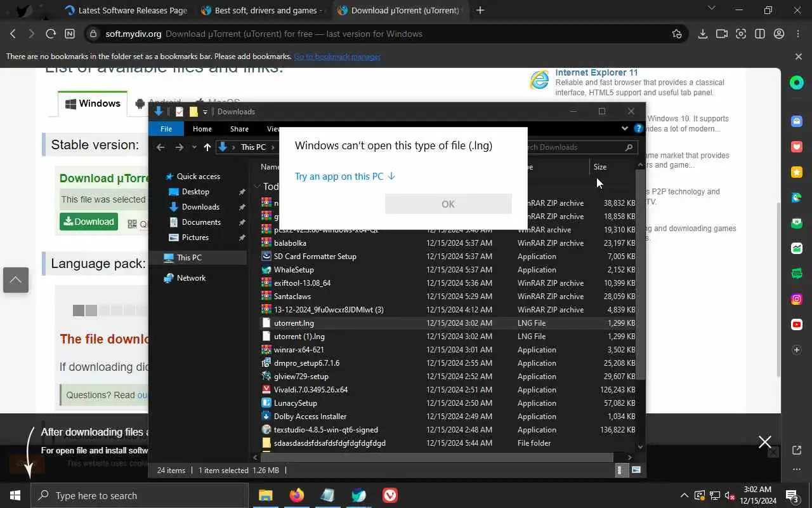This screenshot has width=812, height=508.
Task: Select Quick access in the navigation pane
Action: point(198,177)
